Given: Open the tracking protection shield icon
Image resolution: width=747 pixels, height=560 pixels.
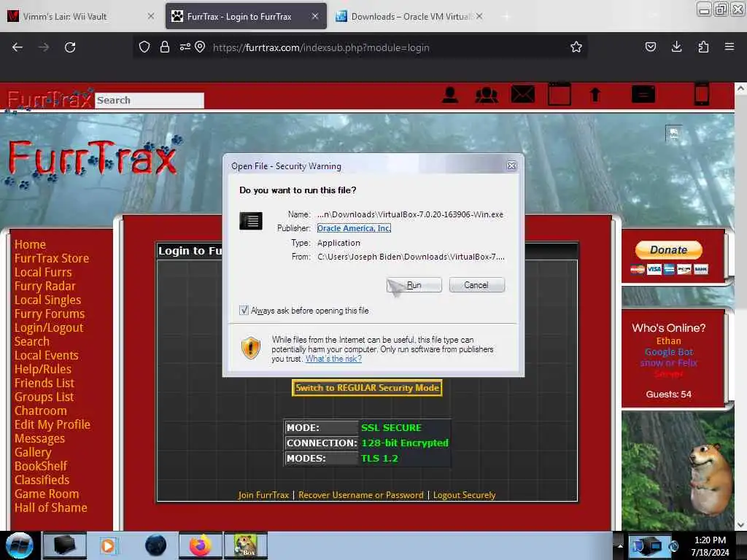Looking at the screenshot, I should tap(144, 47).
